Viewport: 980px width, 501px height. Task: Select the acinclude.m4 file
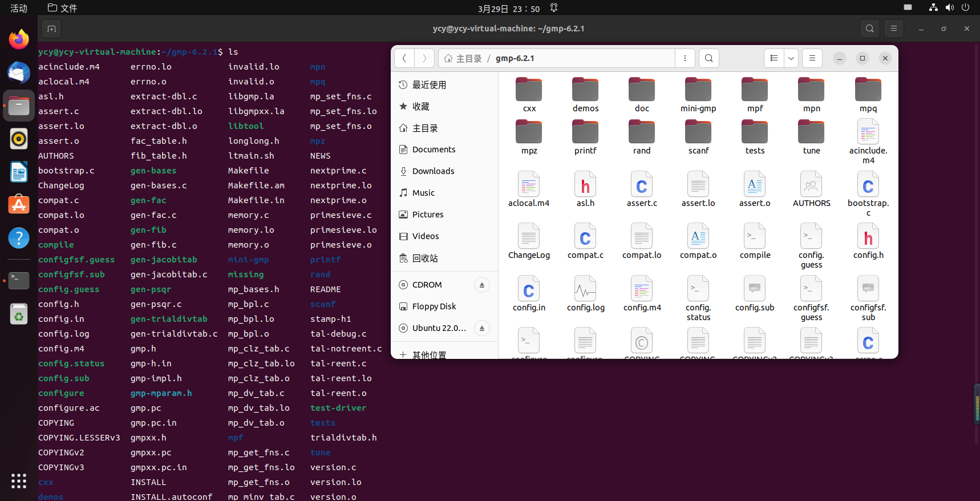coord(868,142)
